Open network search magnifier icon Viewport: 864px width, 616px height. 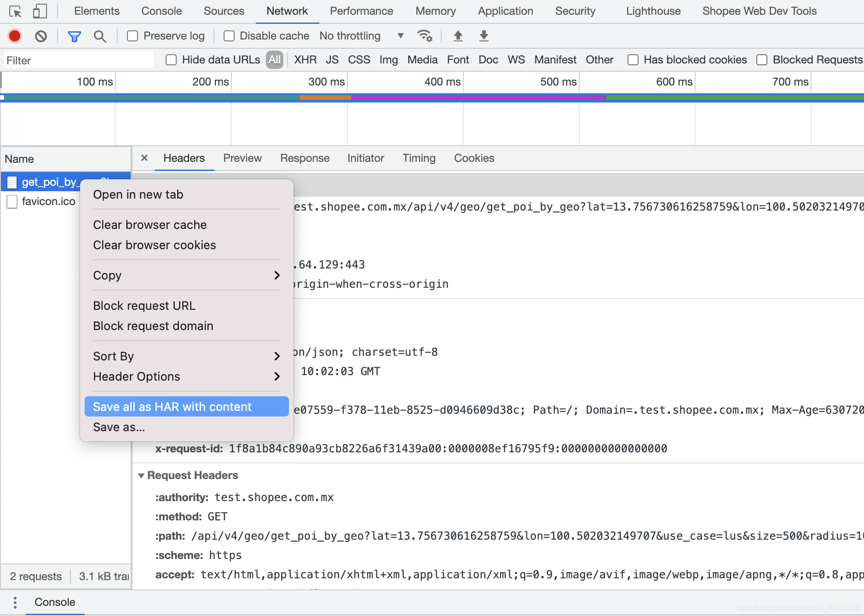tap(100, 36)
